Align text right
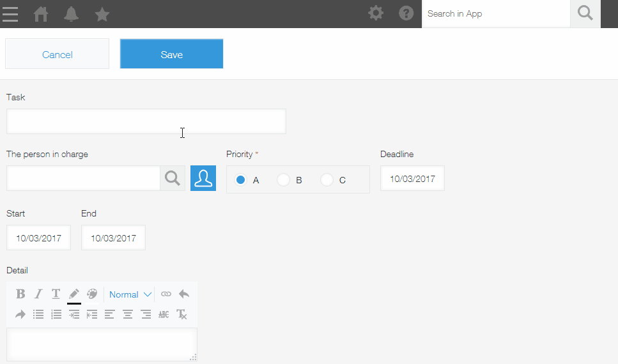The height and width of the screenshot is (364, 618). click(146, 314)
